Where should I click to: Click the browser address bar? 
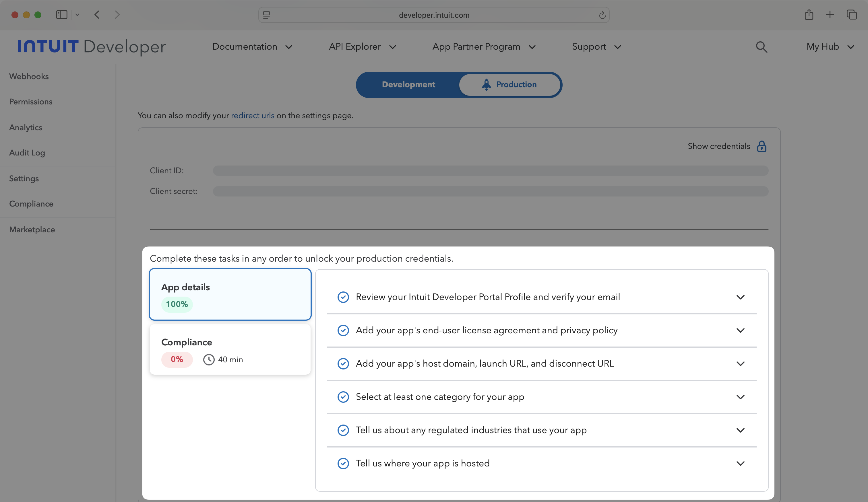(433, 15)
